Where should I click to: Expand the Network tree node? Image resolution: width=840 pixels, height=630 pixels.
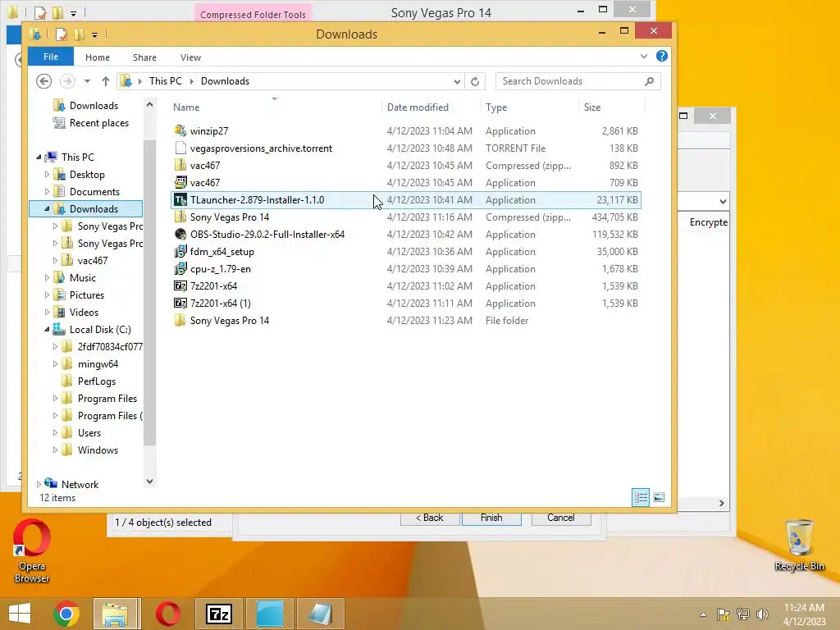pos(39,484)
